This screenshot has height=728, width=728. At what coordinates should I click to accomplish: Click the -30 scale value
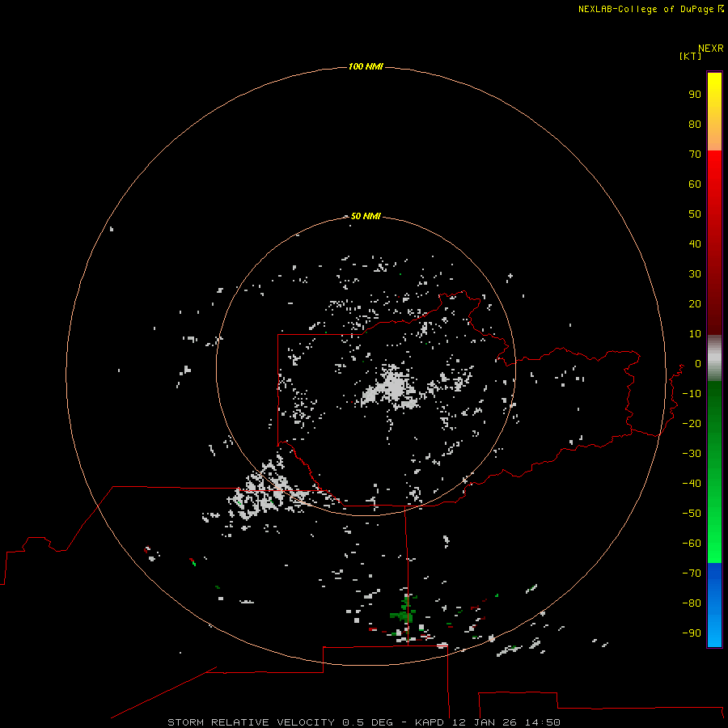pyautogui.click(x=692, y=454)
